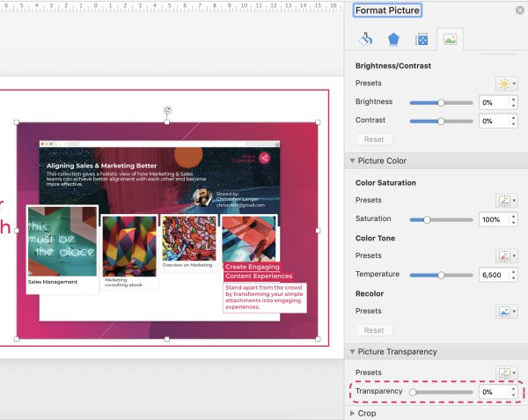This screenshot has width=528, height=420.
Task: Expand the Crop section
Action: pos(352,413)
